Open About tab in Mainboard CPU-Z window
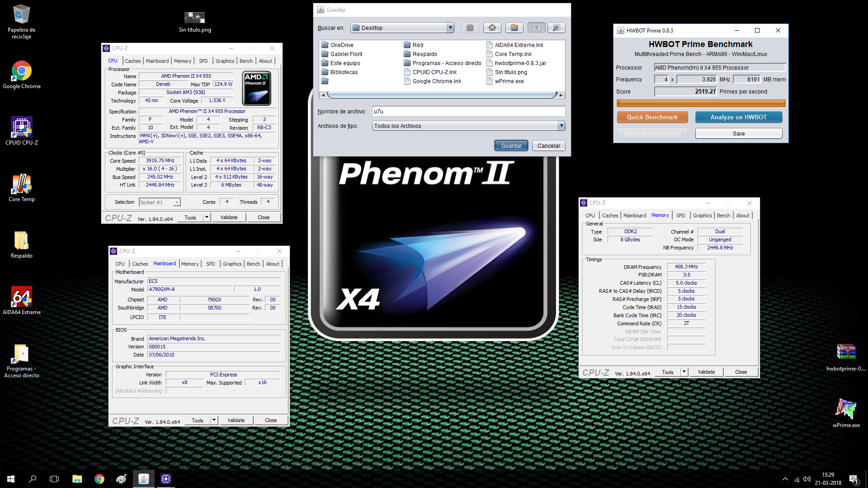This screenshot has width=868, height=488. 273,264
